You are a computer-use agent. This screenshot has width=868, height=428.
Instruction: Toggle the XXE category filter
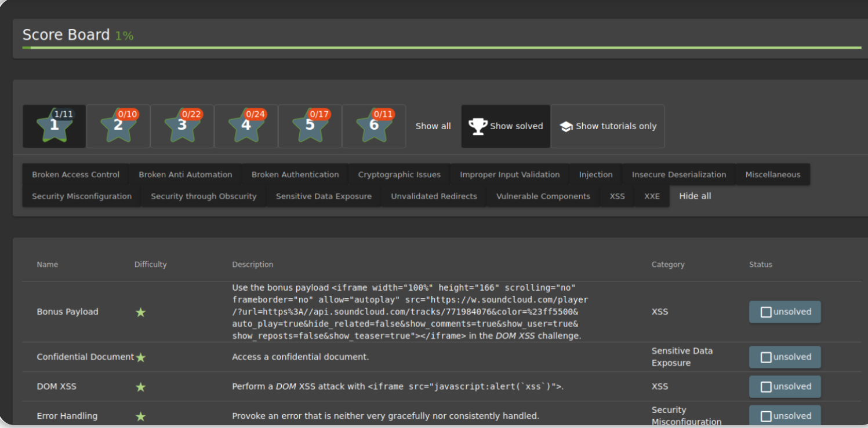[652, 196]
